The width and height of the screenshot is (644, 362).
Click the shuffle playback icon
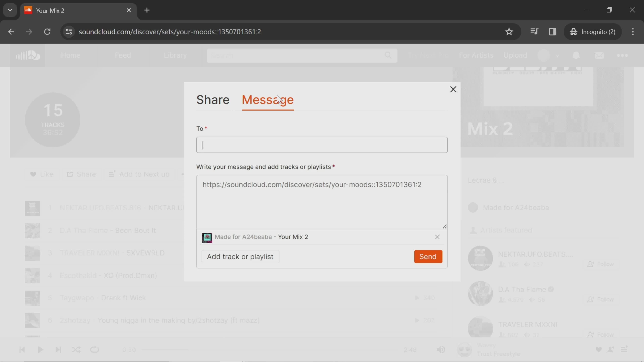click(x=76, y=350)
